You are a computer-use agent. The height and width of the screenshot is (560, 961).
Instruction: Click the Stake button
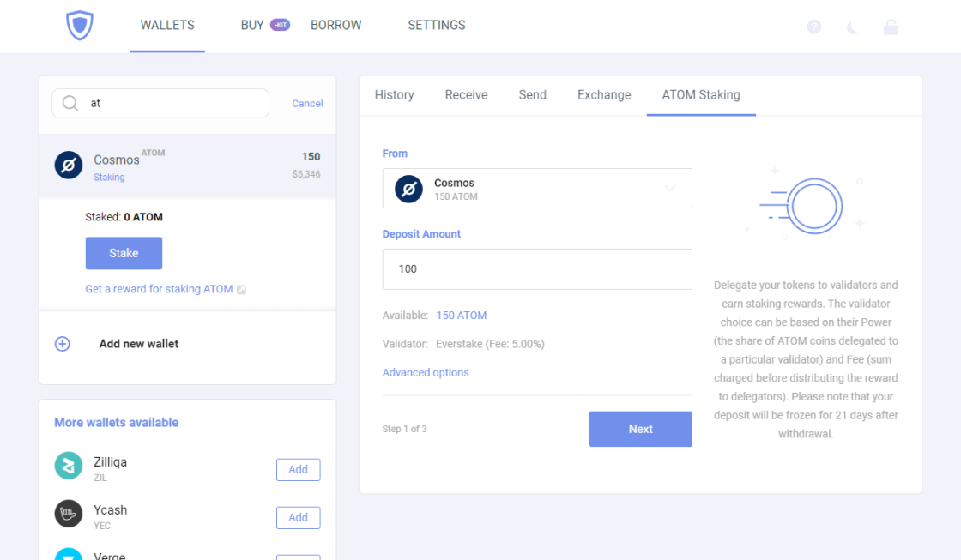(124, 253)
